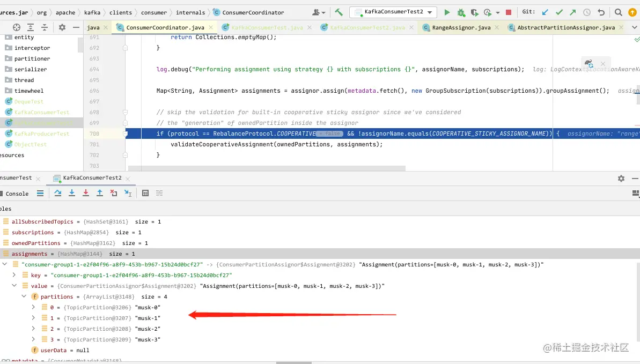Click the editor horizontal scrollbar
Viewport: 640px width, 364px height.
tap(267, 168)
